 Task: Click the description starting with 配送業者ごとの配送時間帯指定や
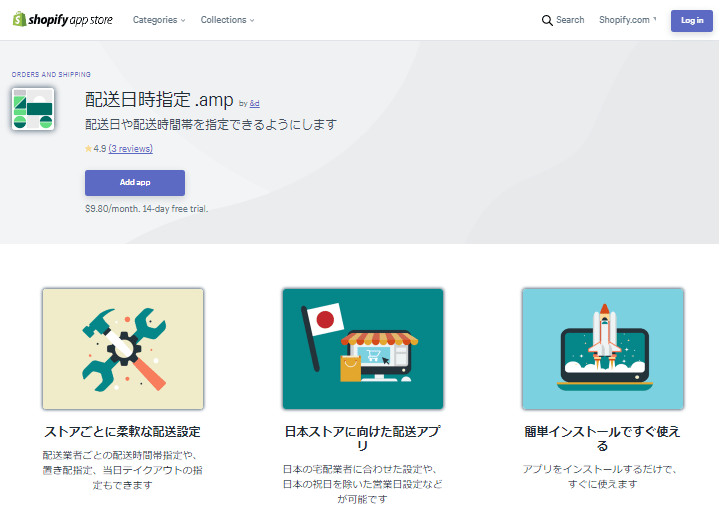[x=122, y=470]
